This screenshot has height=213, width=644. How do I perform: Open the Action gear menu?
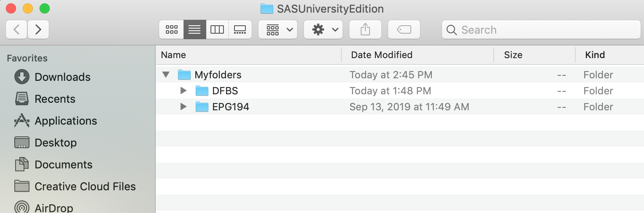(x=323, y=29)
